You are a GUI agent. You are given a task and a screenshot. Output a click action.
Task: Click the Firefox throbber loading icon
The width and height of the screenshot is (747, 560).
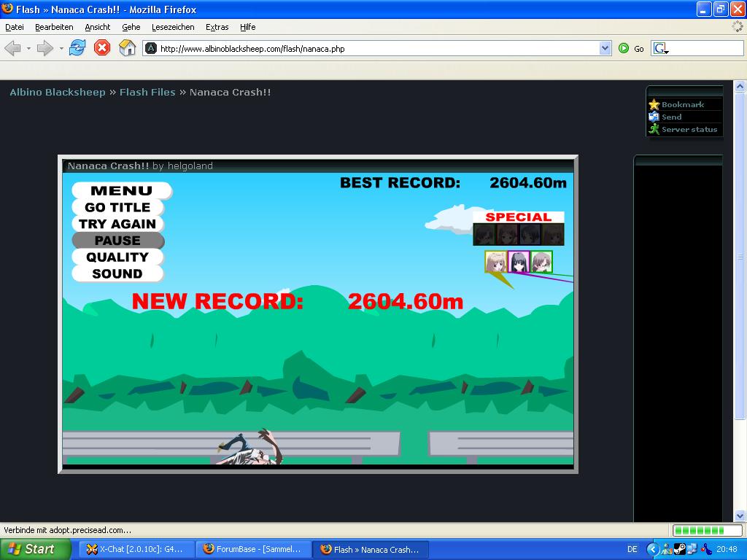[x=738, y=27]
